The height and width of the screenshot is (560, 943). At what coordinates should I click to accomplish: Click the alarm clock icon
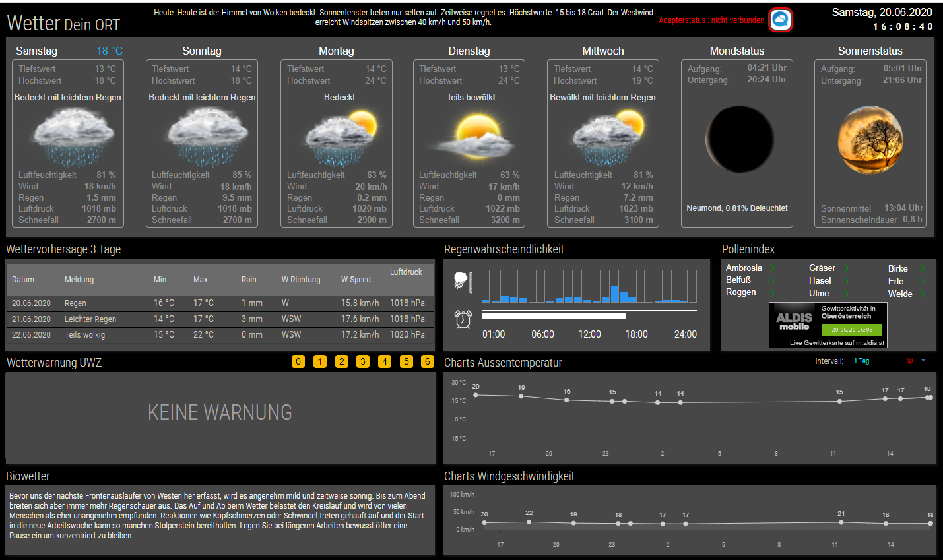[463, 319]
